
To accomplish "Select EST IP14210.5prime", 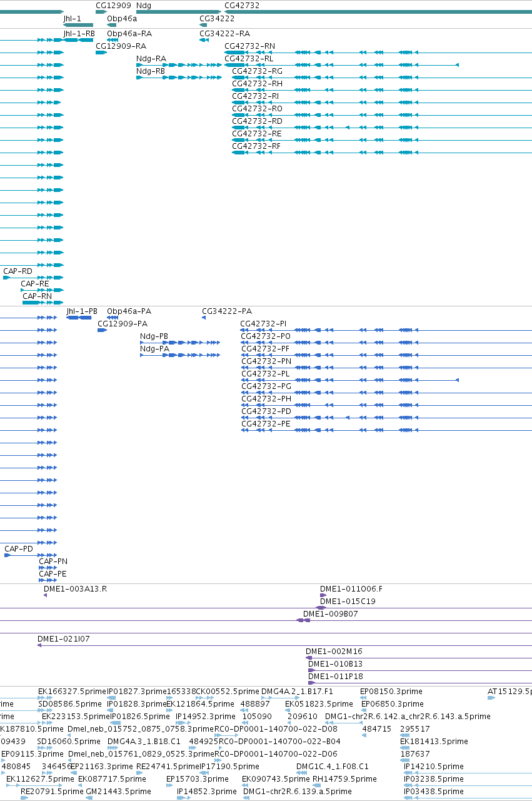I will 434,766.
